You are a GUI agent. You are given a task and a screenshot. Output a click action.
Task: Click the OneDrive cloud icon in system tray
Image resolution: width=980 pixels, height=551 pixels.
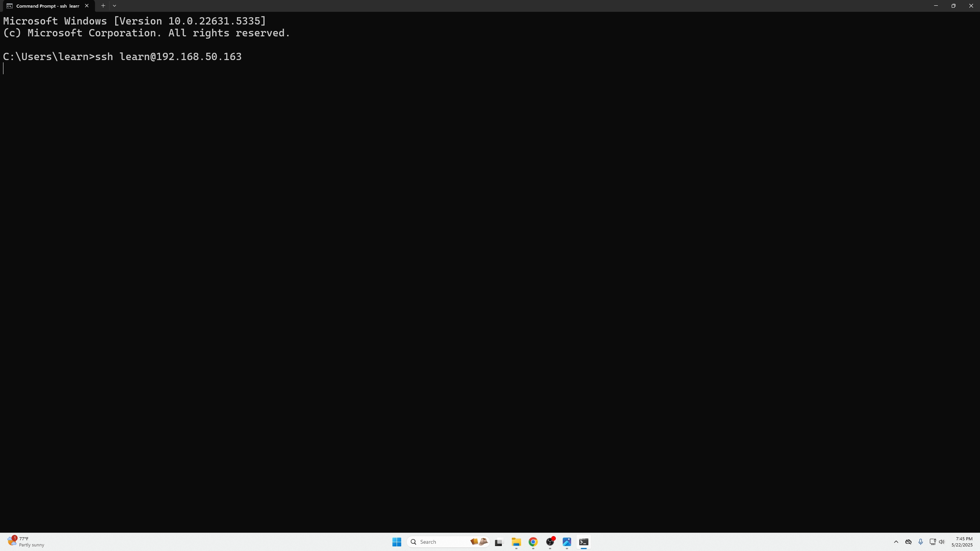pyautogui.click(x=908, y=542)
